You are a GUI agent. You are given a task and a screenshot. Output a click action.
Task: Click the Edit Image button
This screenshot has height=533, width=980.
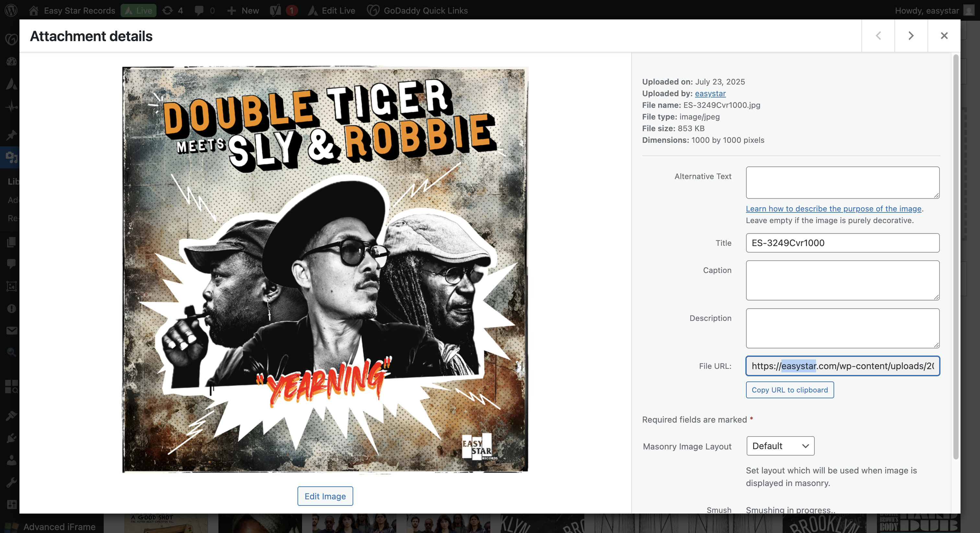pos(325,496)
